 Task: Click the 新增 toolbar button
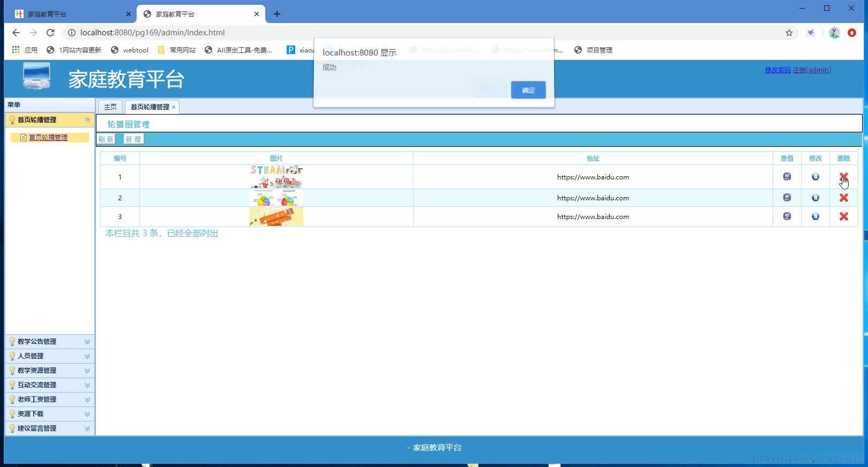tap(133, 139)
